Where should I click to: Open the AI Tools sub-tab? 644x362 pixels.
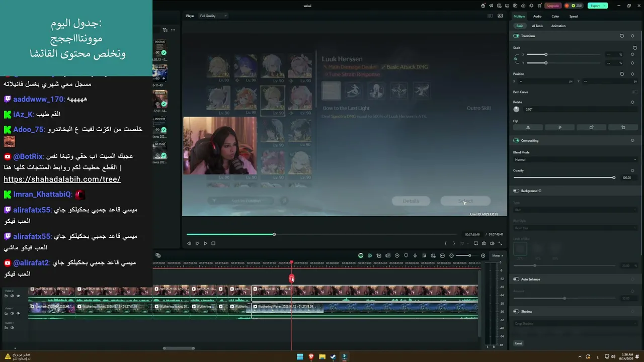point(537,26)
